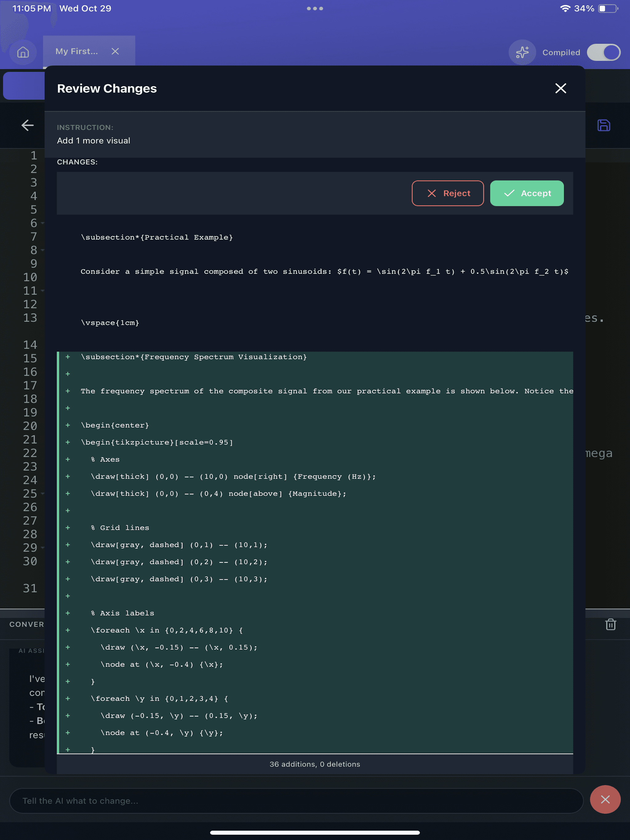Open the AI sparkle icon next to Compiled
Image resolution: width=630 pixels, height=840 pixels.
(522, 52)
